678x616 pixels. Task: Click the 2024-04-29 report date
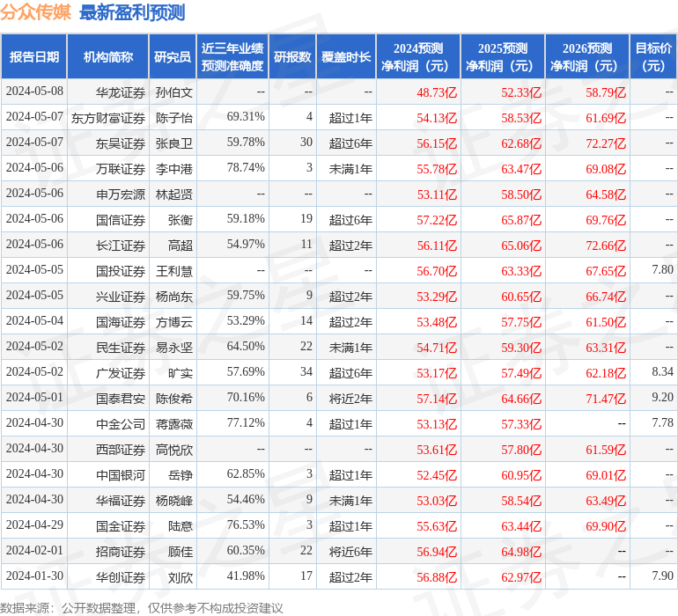tap(34, 524)
